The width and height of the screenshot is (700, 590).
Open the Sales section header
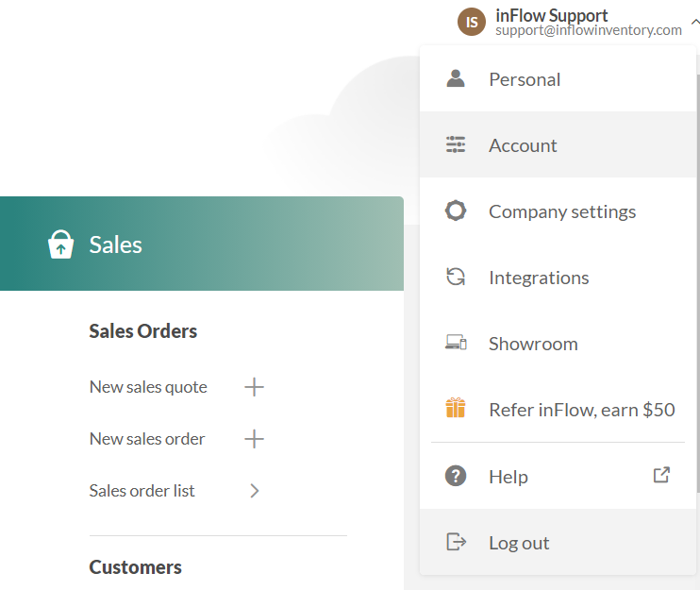[202, 244]
